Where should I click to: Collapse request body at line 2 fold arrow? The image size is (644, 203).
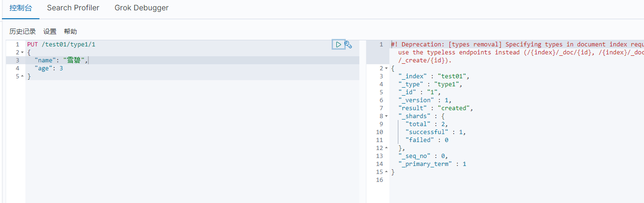pos(22,53)
